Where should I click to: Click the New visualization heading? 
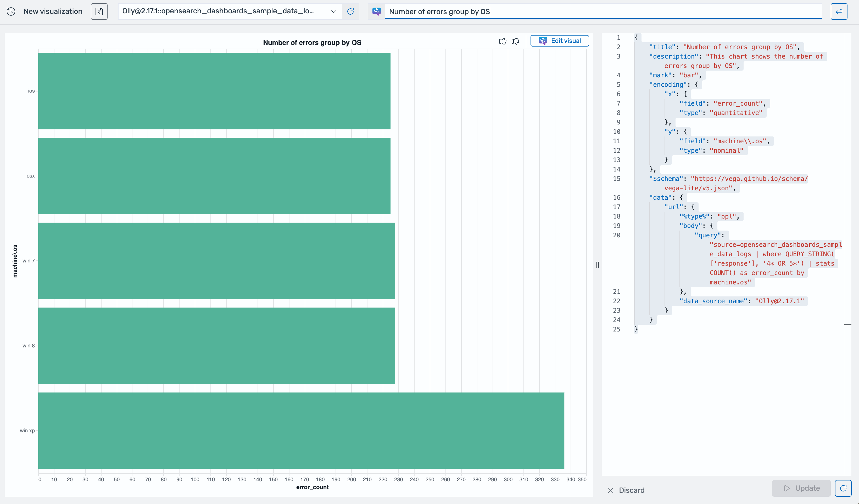tap(53, 11)
